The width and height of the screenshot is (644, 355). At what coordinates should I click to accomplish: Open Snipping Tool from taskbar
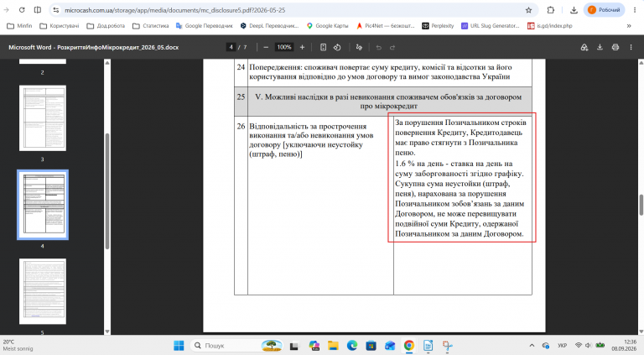click(447, 346)
